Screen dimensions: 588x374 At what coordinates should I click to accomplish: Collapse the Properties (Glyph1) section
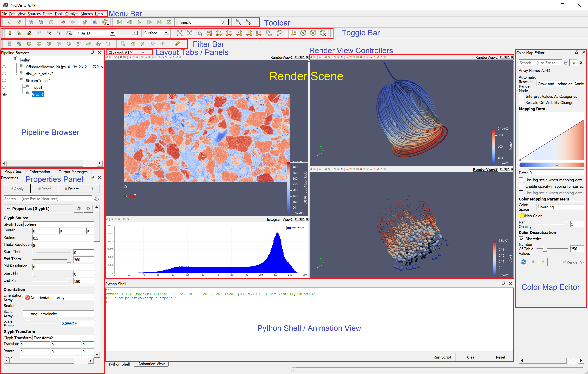point(8,208)
